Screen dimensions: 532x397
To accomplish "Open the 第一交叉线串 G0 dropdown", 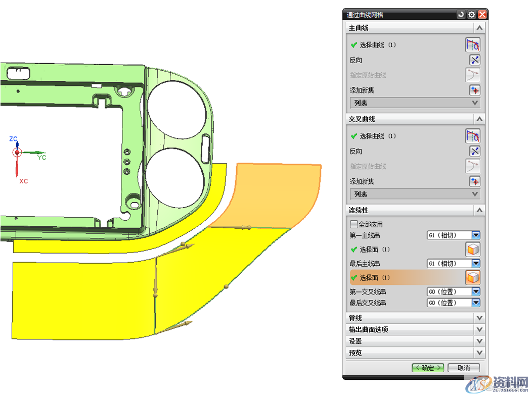I will [x=475, y=292].
